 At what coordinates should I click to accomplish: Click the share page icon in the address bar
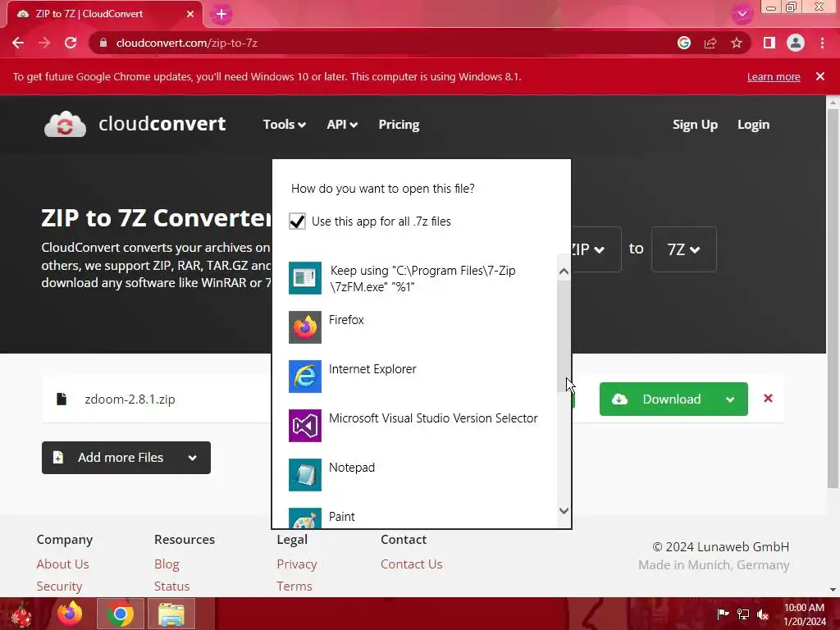point(710,43)
